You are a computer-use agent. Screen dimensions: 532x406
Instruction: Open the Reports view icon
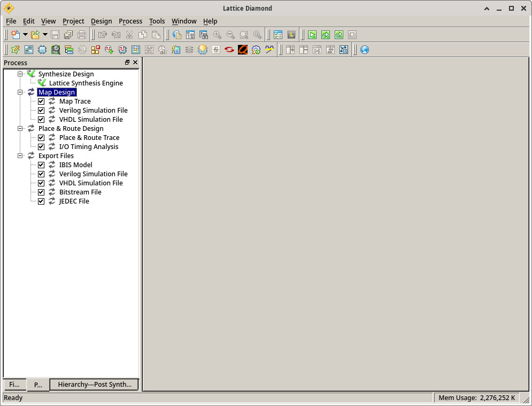(190, 35)
